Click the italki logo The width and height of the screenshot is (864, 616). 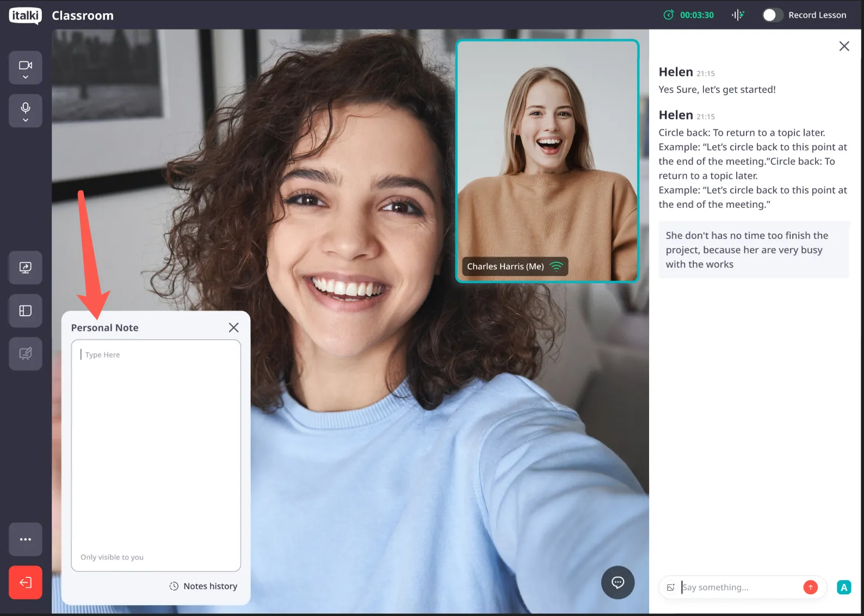click(25, 15)
